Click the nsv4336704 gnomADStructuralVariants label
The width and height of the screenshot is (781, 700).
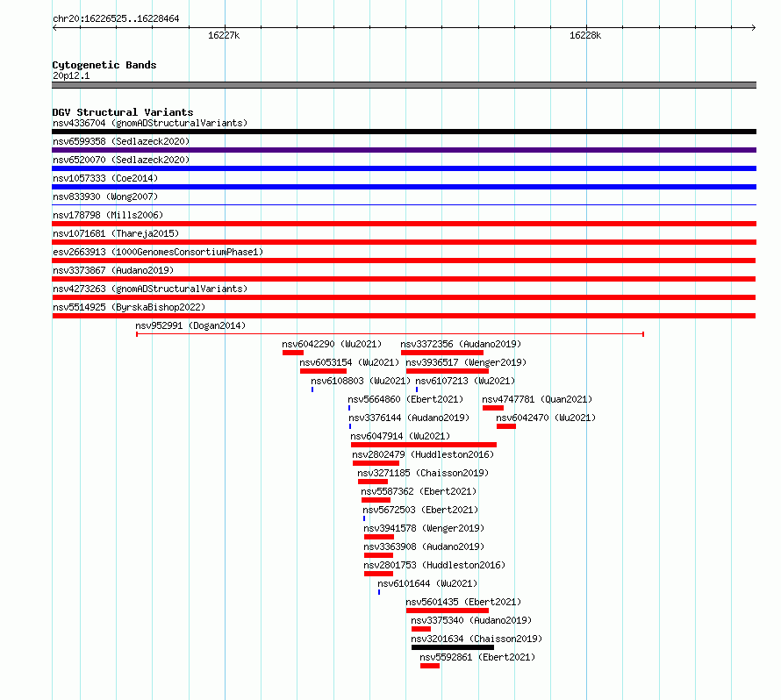coord(150,123)
